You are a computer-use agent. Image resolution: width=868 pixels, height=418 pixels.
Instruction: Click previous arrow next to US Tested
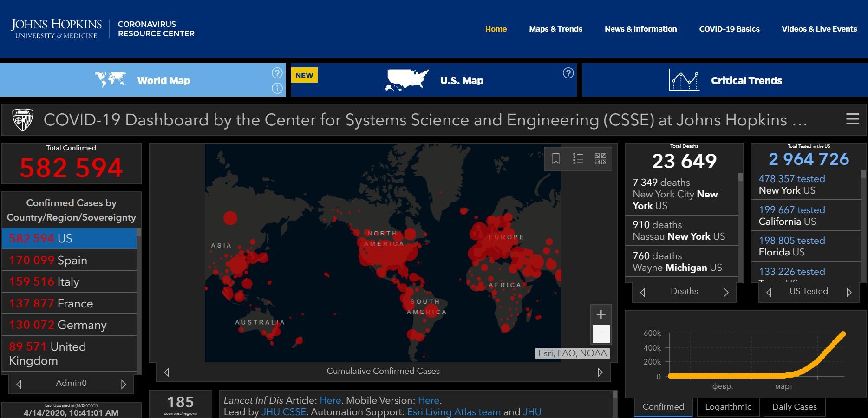(x=769, y=292)
